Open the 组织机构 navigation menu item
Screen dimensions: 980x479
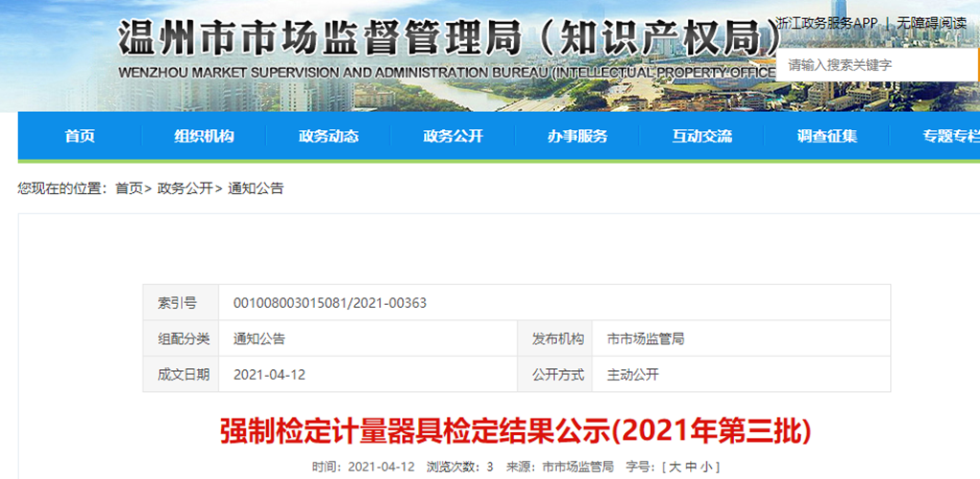pyautogui.click(x=204, y=136)
